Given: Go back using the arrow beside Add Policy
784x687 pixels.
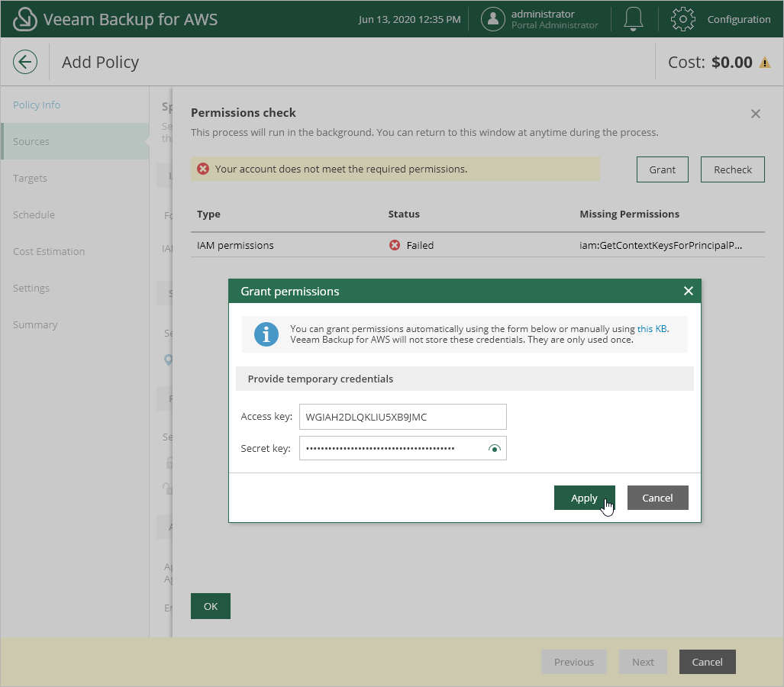Looking at the screenshot, I should 25,62.
